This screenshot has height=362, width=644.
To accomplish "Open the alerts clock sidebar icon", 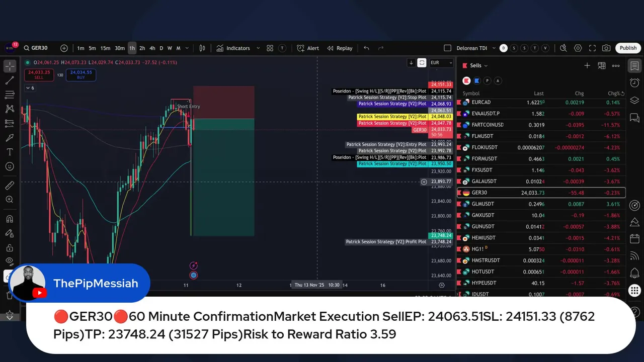I will [x=634, y=82].
